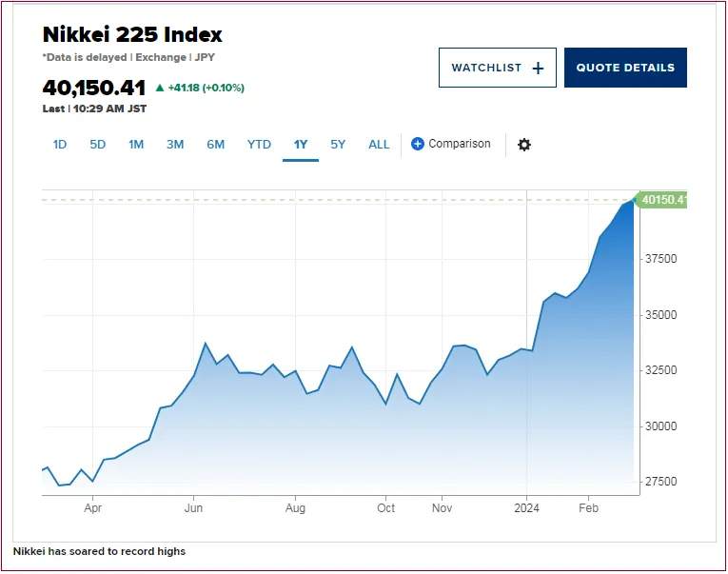728x574 pixels.
Task: Switch chart to 1M range
Action: pyautogui.click(x=136, y=145)
